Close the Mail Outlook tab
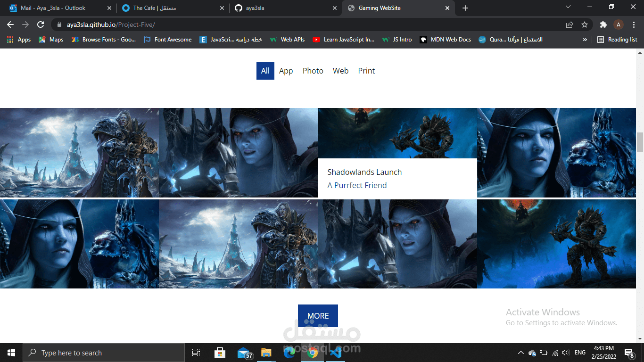This screenshot has width=644, height=362. [x=109, y=8]
